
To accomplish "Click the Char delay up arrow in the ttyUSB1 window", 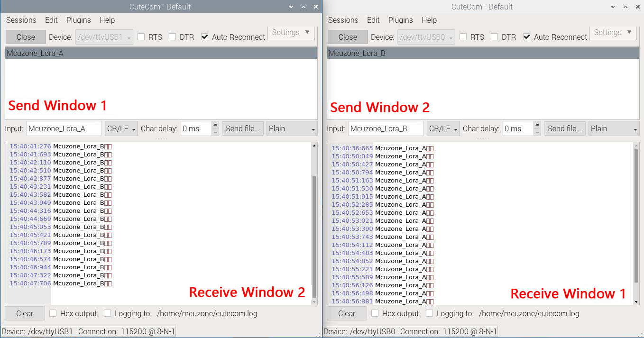I will coord(215,125).
